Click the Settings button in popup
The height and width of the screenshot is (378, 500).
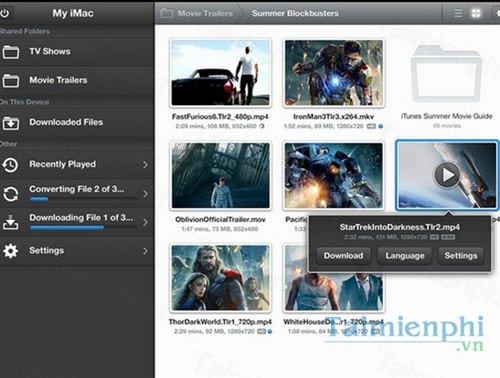461,256
